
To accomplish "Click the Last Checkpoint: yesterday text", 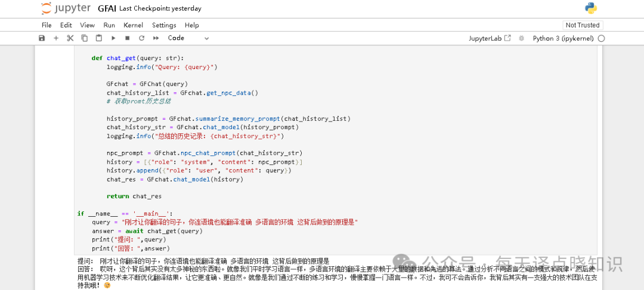I will point(160,8).
